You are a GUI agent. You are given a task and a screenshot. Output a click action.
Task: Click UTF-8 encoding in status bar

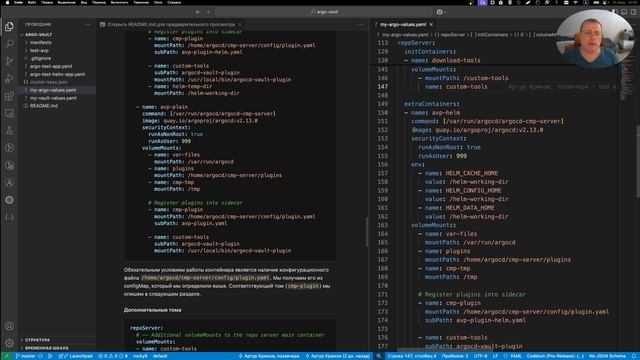(480, 356)
